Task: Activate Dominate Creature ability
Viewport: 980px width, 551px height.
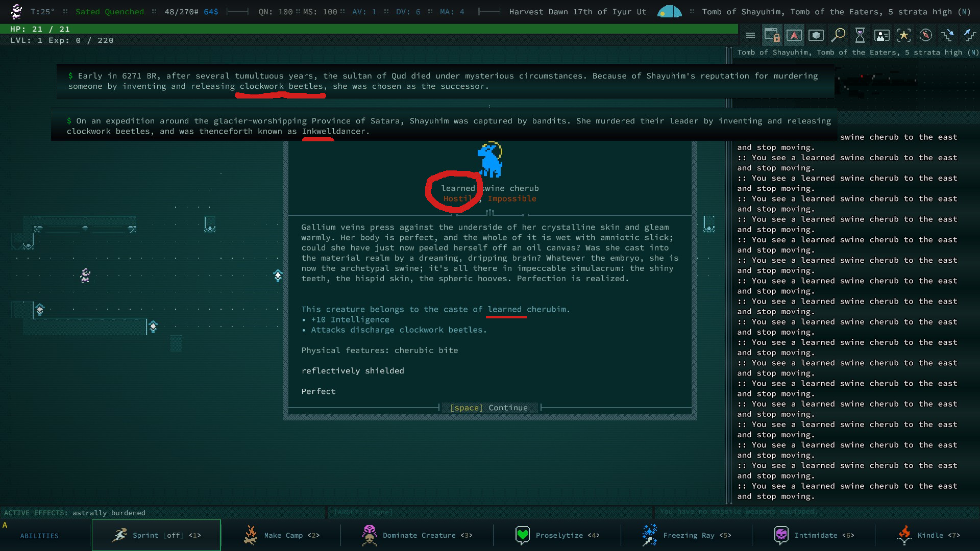Action: click(x=418, y=535)
